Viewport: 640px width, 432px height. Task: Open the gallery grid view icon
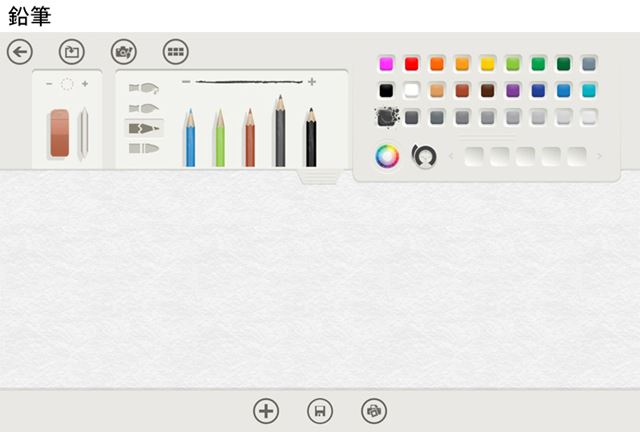click(x=176, y=52)
